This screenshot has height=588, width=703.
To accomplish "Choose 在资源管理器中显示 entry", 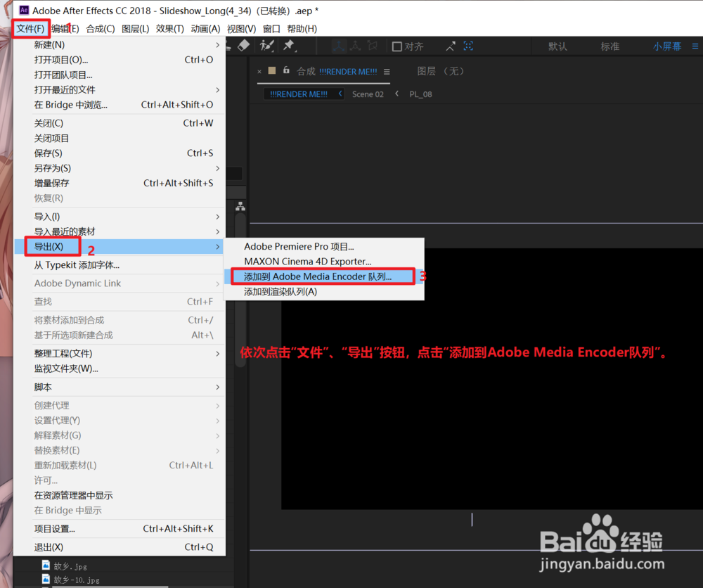I will pyautogui.click(x=120, y=495).
